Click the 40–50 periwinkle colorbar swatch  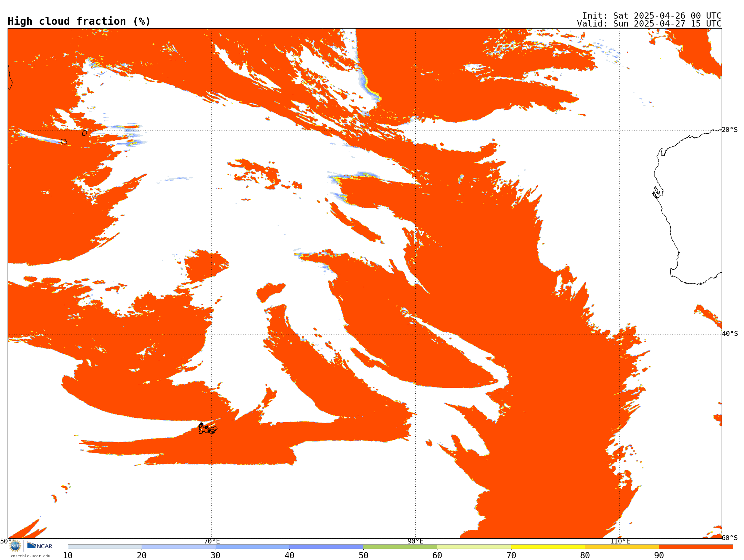pos(326,547)
